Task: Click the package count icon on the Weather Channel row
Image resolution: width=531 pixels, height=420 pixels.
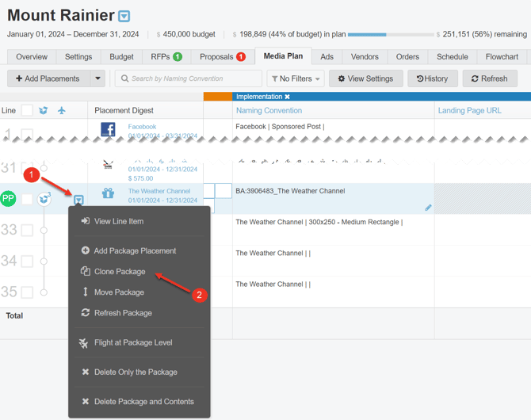Action: pos(46,199)
